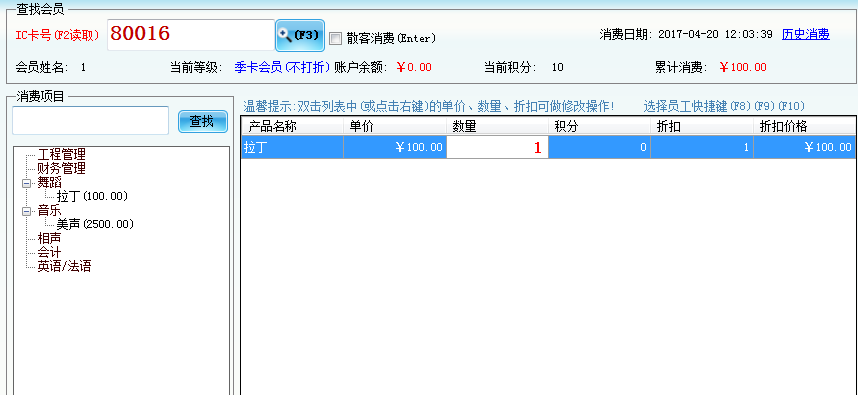Select the 拉丁 row in the table
The image size is (858, 395).
click(548, 148)
